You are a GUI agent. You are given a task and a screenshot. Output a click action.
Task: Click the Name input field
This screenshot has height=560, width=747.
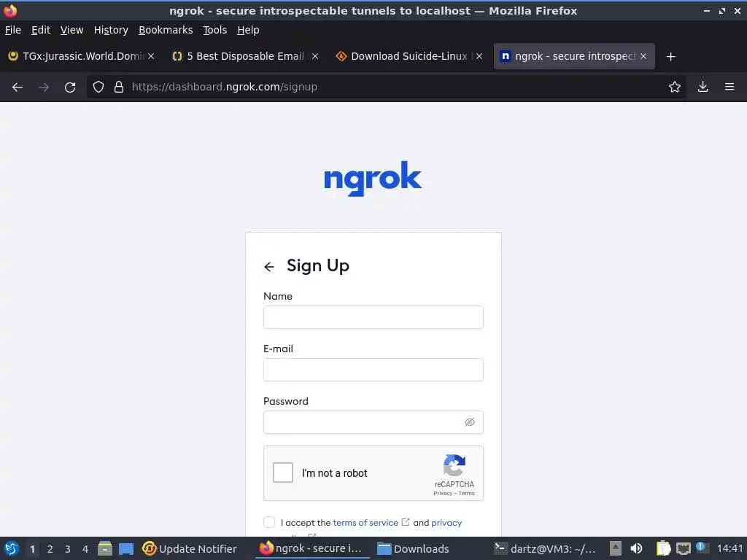click(x=373, y=317)
